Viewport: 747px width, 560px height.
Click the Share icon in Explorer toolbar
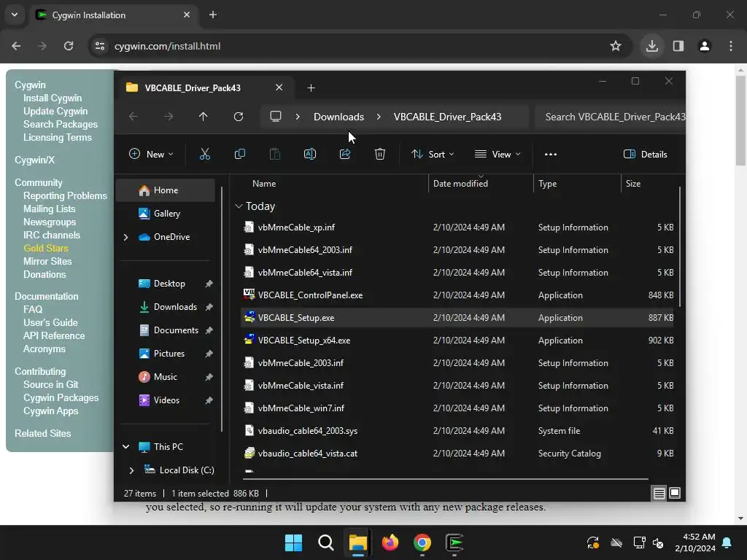pos(345,155)
